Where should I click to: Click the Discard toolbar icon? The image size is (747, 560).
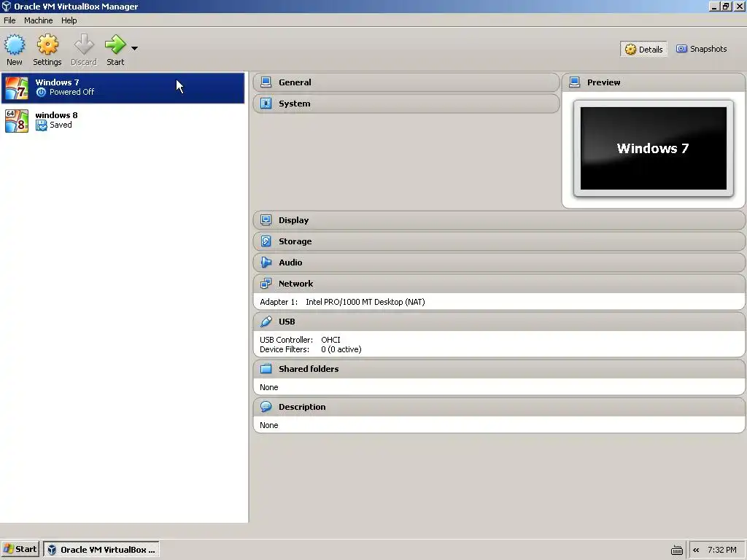tap(84, 44)
